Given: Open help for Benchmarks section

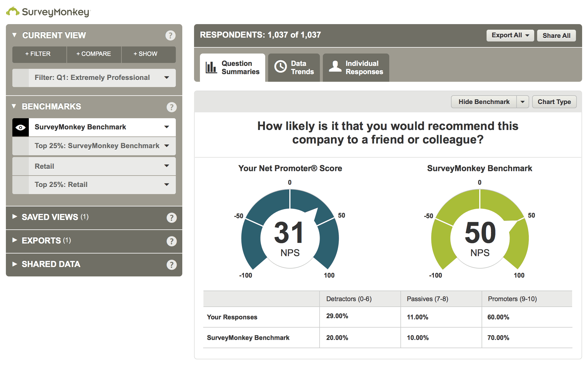Looking at the screenshot, I should point(171,107).
